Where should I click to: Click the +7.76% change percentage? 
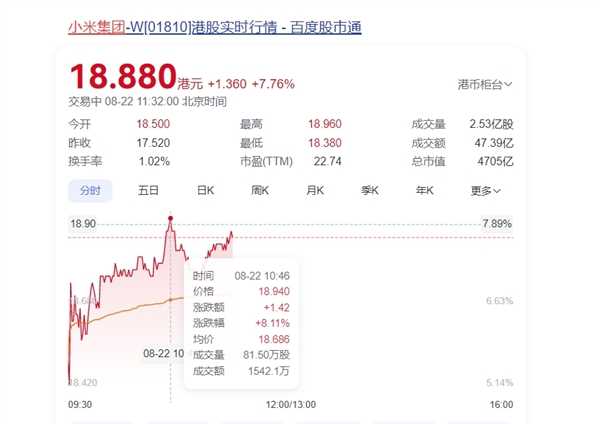point(273,84)
